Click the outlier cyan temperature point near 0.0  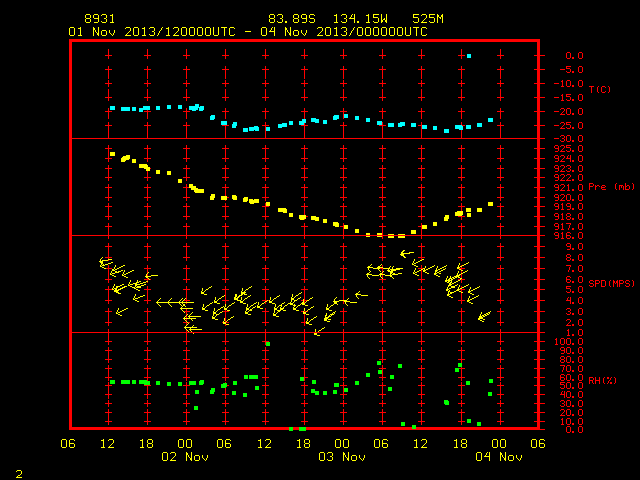(469, 56)
